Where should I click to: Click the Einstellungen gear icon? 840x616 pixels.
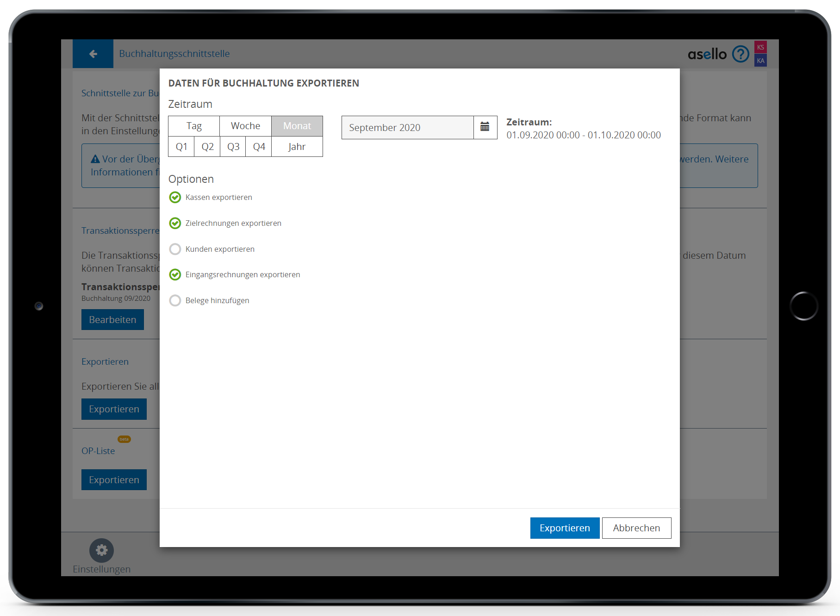click(101, 550)
